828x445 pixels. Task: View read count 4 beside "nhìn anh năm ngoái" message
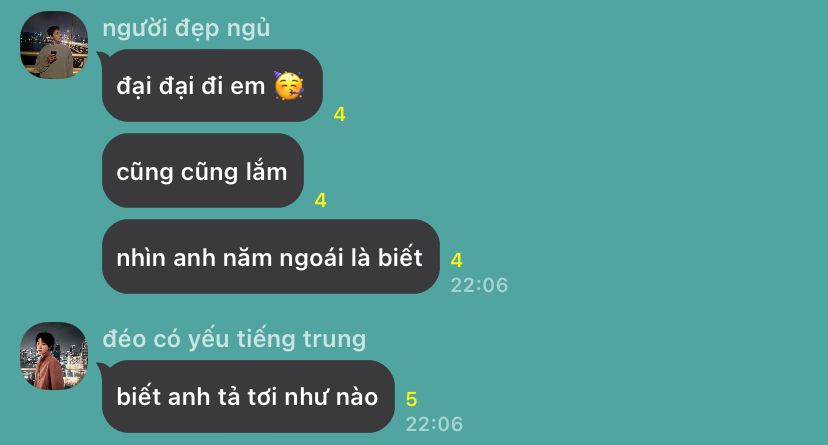[x=457, y=260]
